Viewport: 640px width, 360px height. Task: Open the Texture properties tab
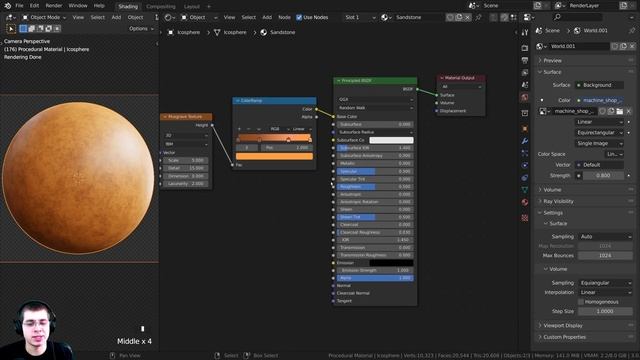point(525,218)
